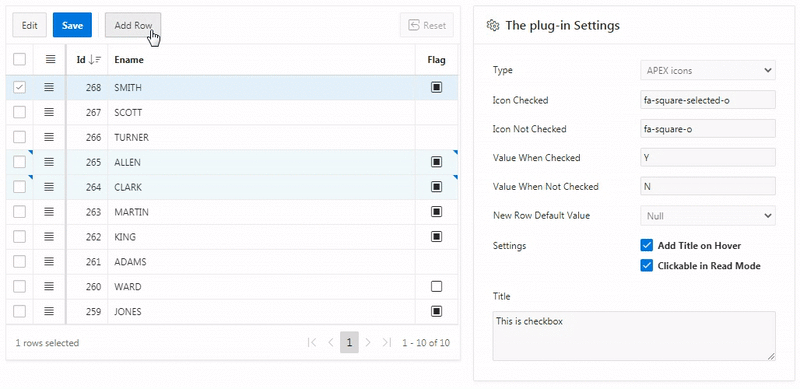The image size is (800, 389).
Task: Click the Flag column header
Action: (436, 60)
